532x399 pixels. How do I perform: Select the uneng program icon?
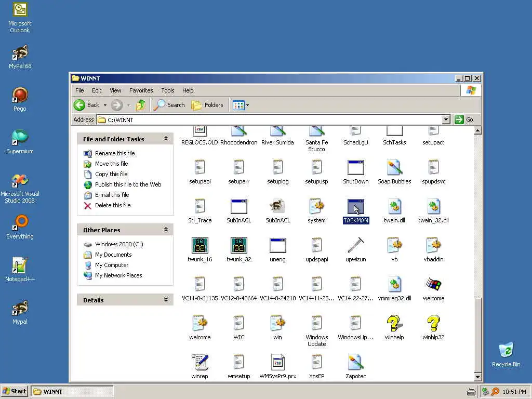coord(277,245)
